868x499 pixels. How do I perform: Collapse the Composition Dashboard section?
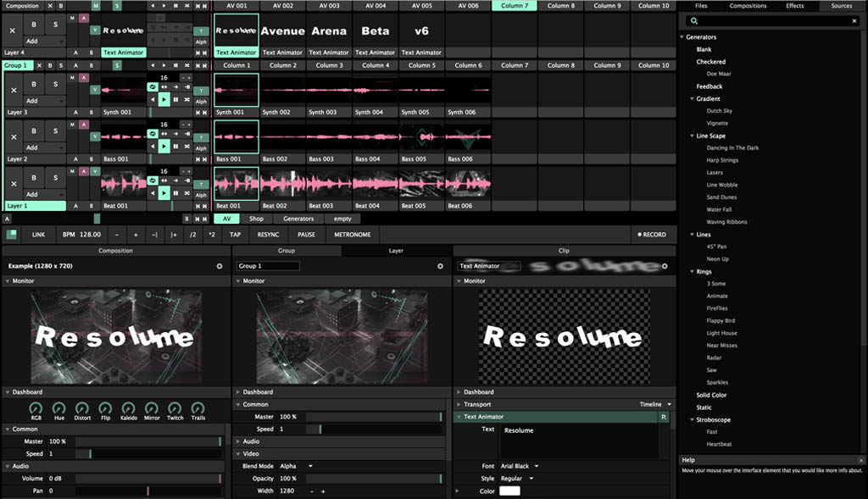point(7,392)
